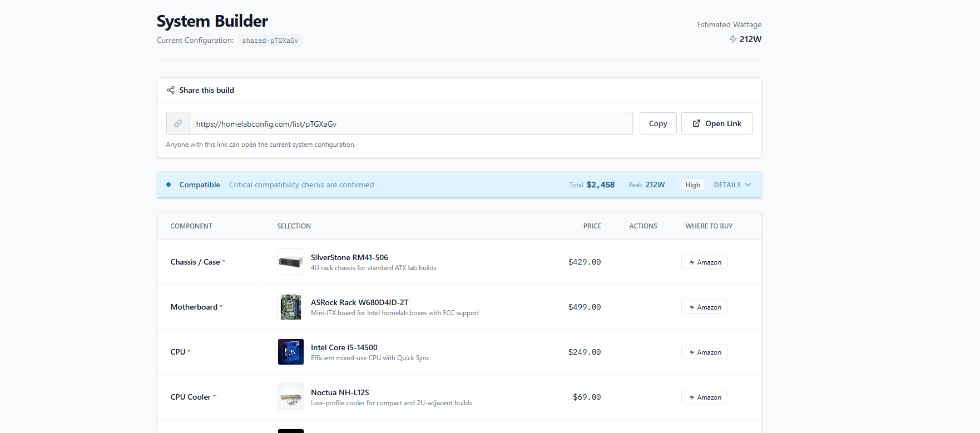Click the shared-pTGXaGv configuration tag
Image resolution: width=980 pixels, height=433 pixels.
coord(270,41)
